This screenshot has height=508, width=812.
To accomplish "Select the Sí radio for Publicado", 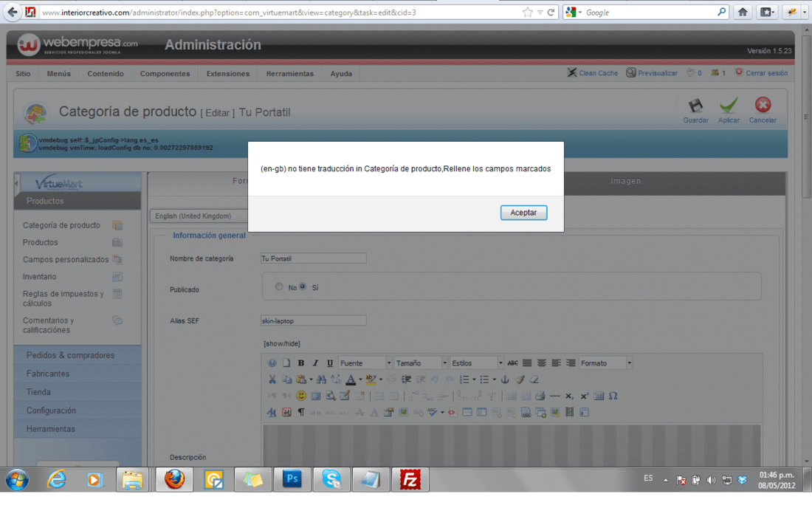I will click(x=303, y=286).
